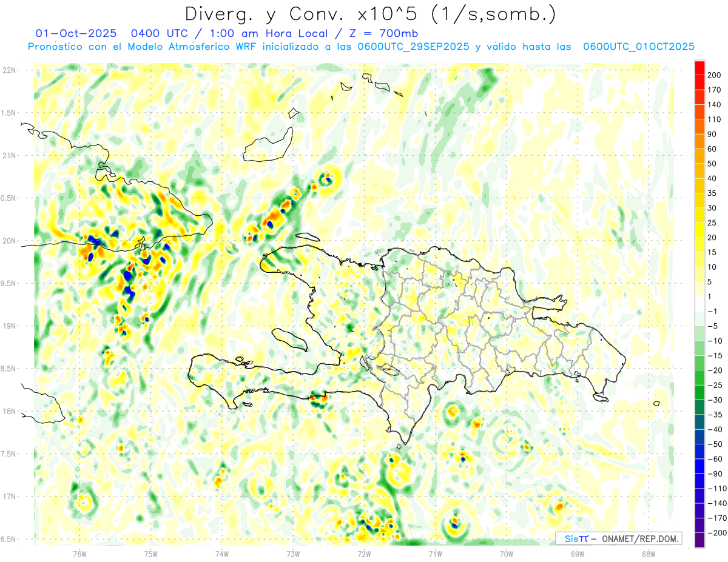This screenshot has height=562, width=728.
Task: Click the '70W' longitude label
Action: 507,554
